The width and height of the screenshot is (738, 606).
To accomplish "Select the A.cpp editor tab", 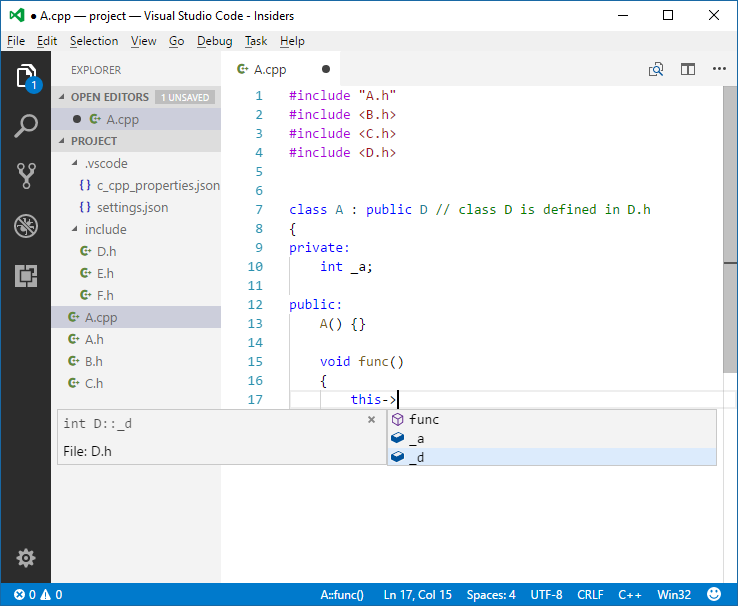I will point(269,69).
